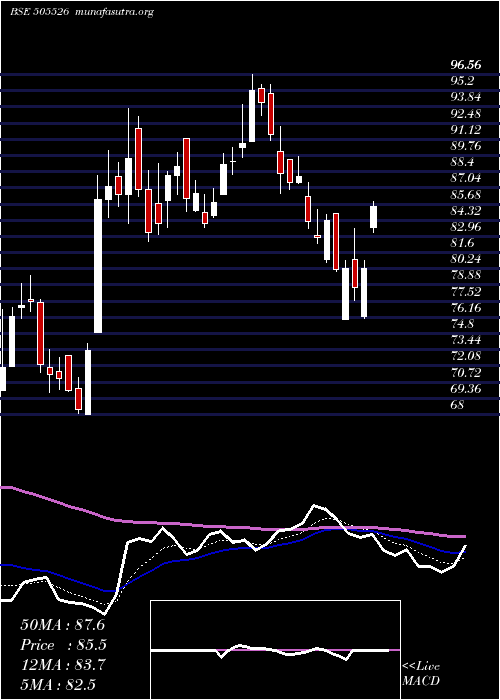Select the 69.36 price axis label
The width and height of the screenshot is (500, 700).
[466, 388]
